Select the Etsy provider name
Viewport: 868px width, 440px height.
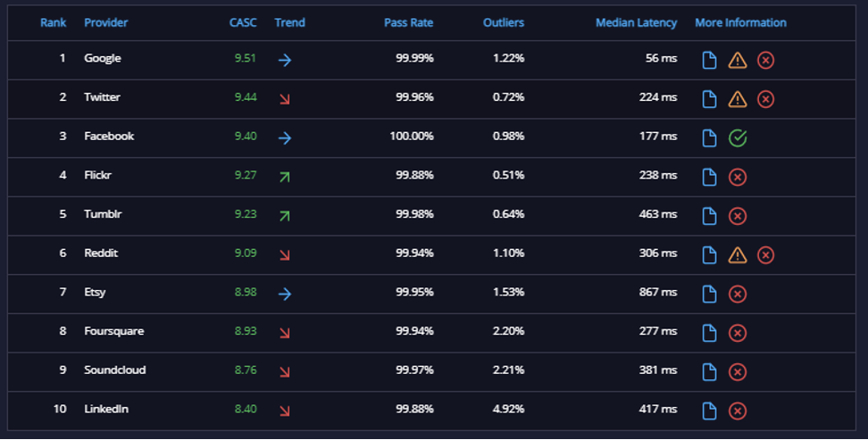click(95, 292)
